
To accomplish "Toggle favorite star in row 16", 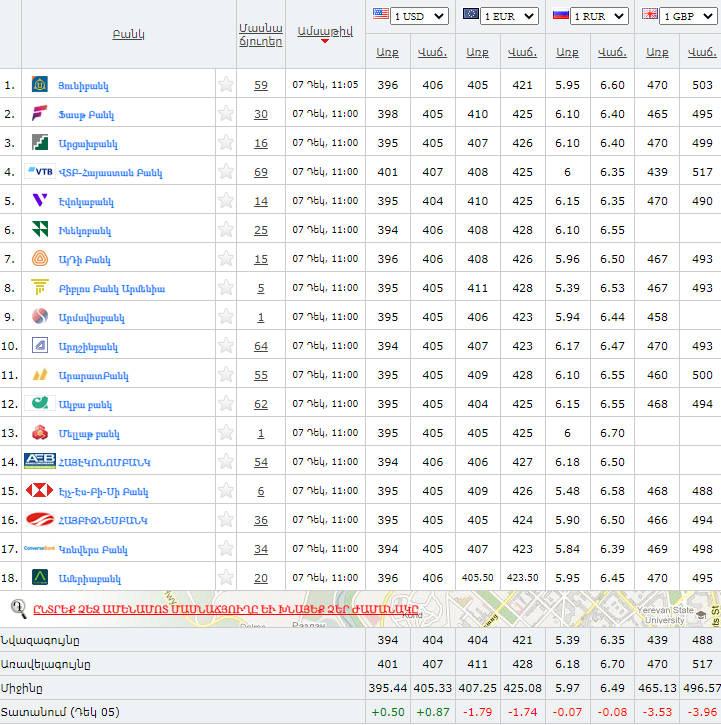I will (226, 519).
